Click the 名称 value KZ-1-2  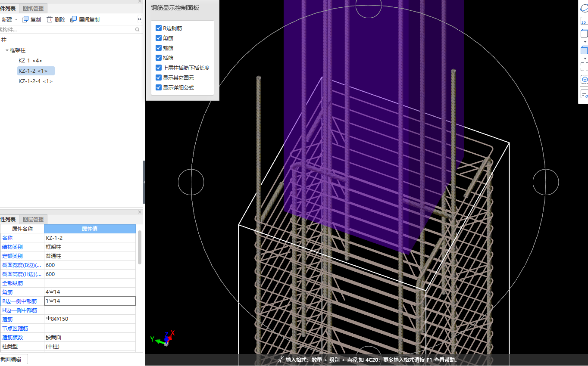(90, 238)
